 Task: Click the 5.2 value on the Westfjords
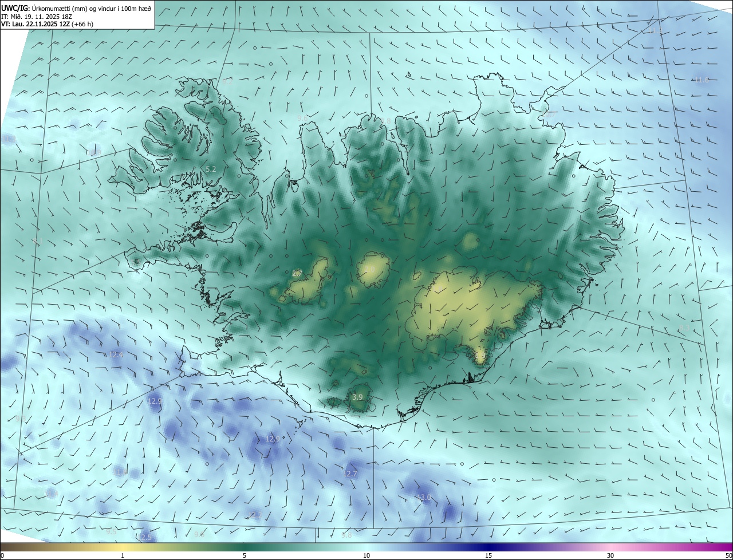(x=211, y=169)
